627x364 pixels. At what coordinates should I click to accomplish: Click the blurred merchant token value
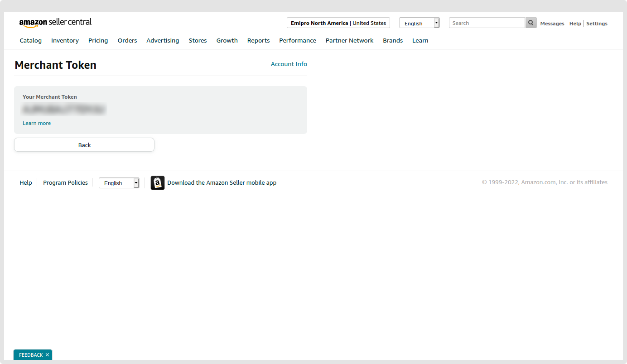[64, 109]
